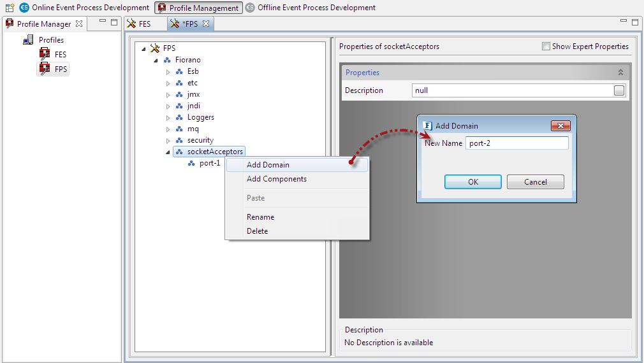The width and height of the screenshot is (644, 363).
Task: Expand the mq tree node
Action: point(168,129)
